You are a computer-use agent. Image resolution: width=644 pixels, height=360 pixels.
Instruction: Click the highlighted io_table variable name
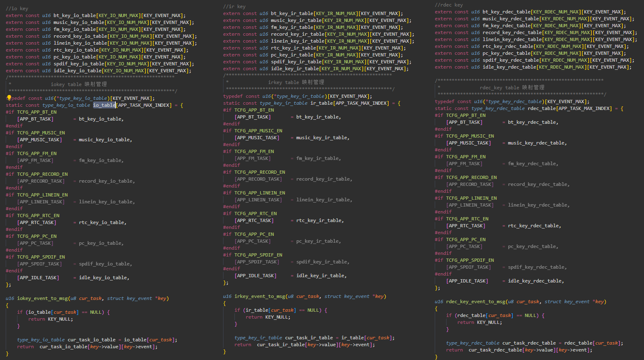pyautogui.click(x=104, y=105)
